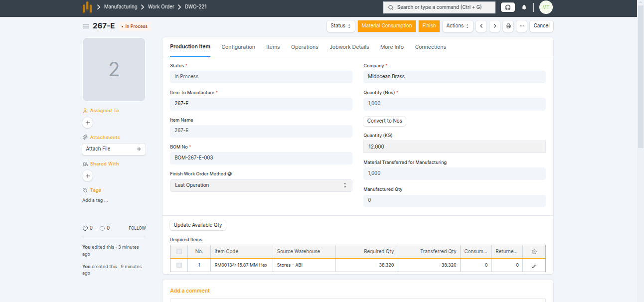This screenshot has height=302, width=644.
Task: Click the notification bell icon
Action: [x=524, y=7]
